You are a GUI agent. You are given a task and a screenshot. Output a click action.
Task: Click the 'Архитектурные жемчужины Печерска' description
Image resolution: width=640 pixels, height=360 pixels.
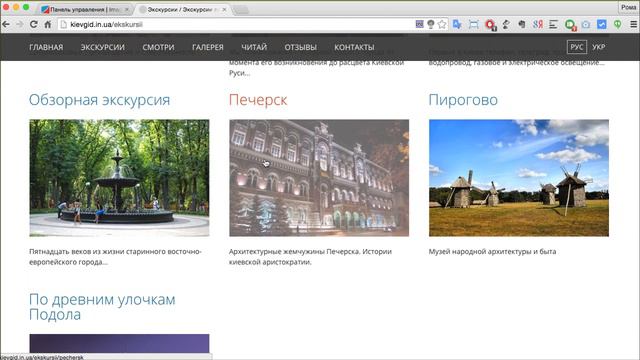(x=310, y=257)
